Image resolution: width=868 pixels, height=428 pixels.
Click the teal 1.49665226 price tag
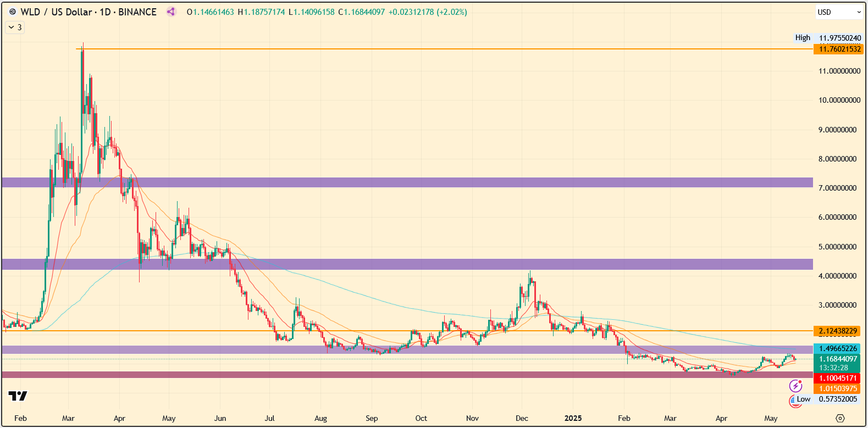pyautogui.click(x=837, y=348)
